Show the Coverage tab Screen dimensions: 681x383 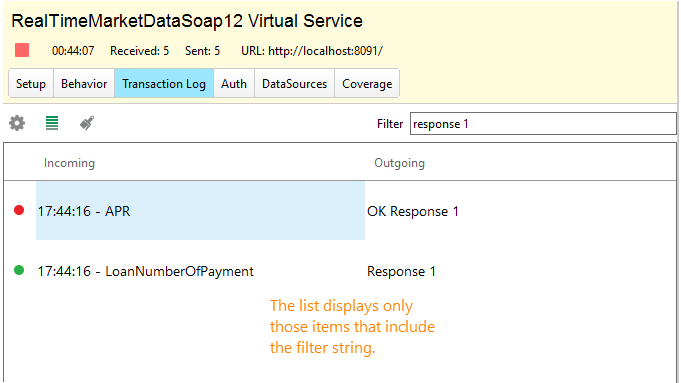click(x=367, y=83)
